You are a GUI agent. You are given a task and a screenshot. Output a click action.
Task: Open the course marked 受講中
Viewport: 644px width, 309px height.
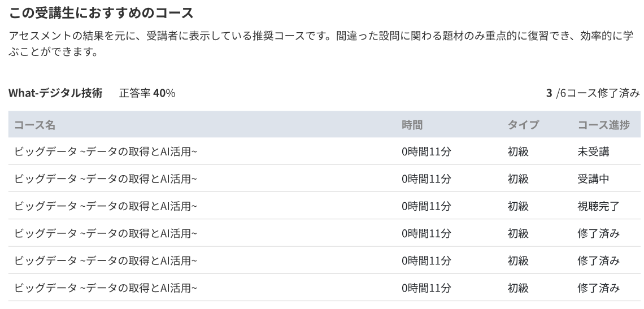point(106,179)
